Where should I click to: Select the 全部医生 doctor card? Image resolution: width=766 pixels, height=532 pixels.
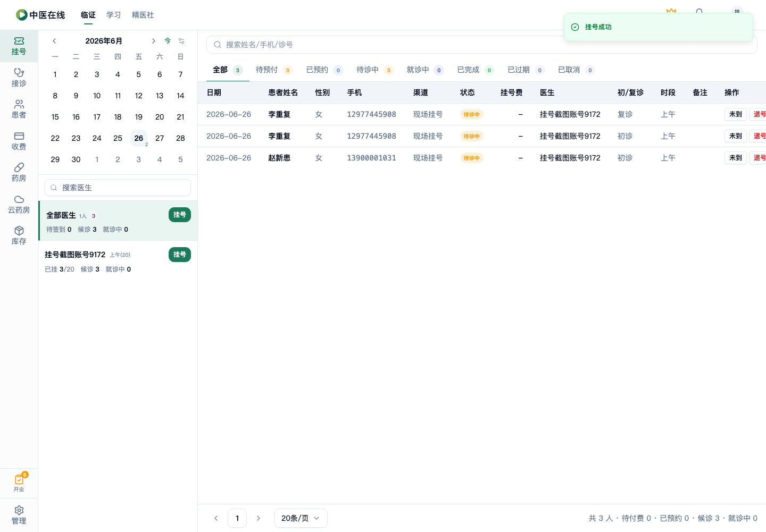point(118,221)
